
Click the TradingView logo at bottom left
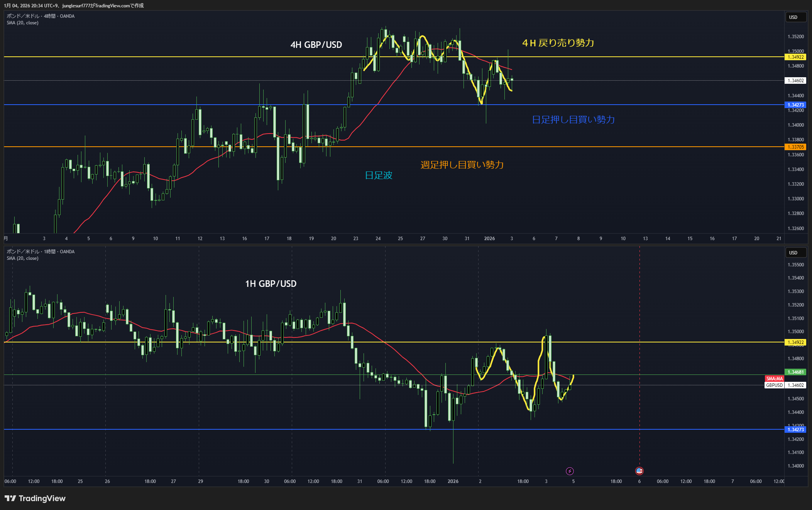point(35,498)
